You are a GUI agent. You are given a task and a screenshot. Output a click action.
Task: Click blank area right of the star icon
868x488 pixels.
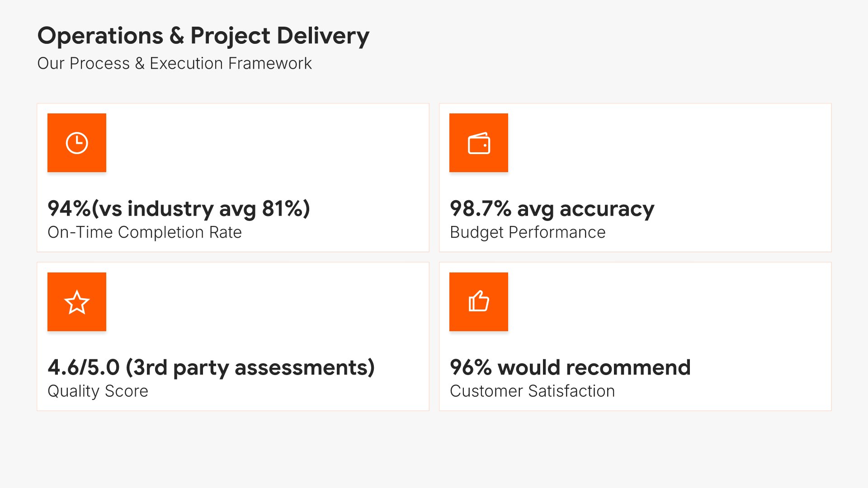(267, 302)
